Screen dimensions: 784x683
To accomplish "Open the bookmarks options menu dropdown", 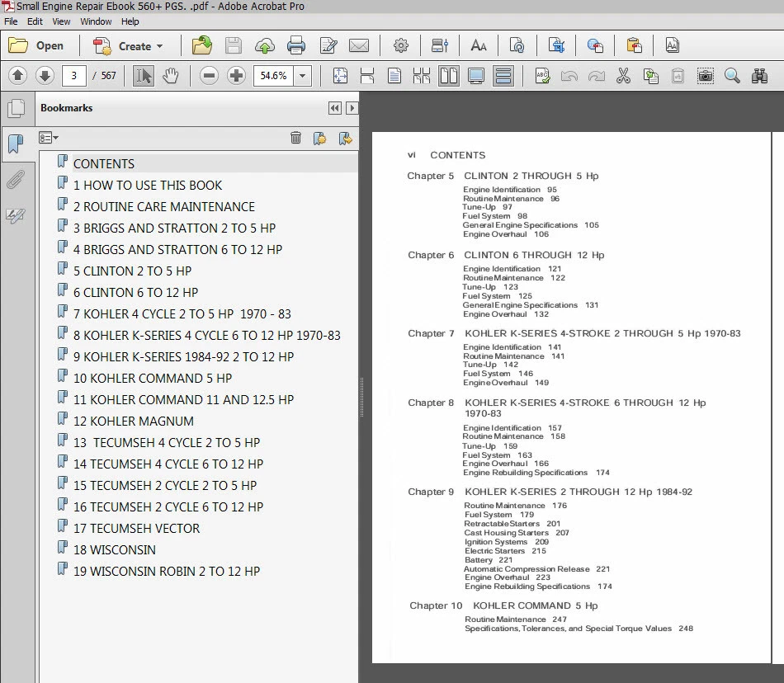I will pos(49,138).
